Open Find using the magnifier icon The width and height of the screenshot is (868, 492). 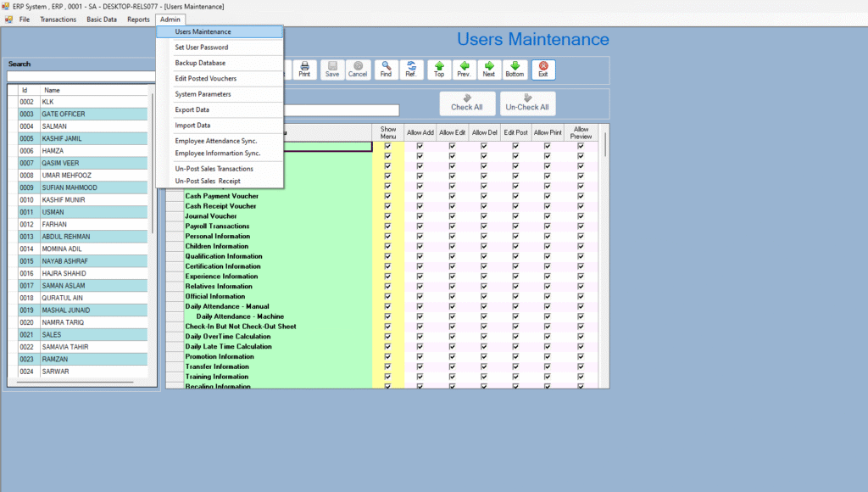386,69
